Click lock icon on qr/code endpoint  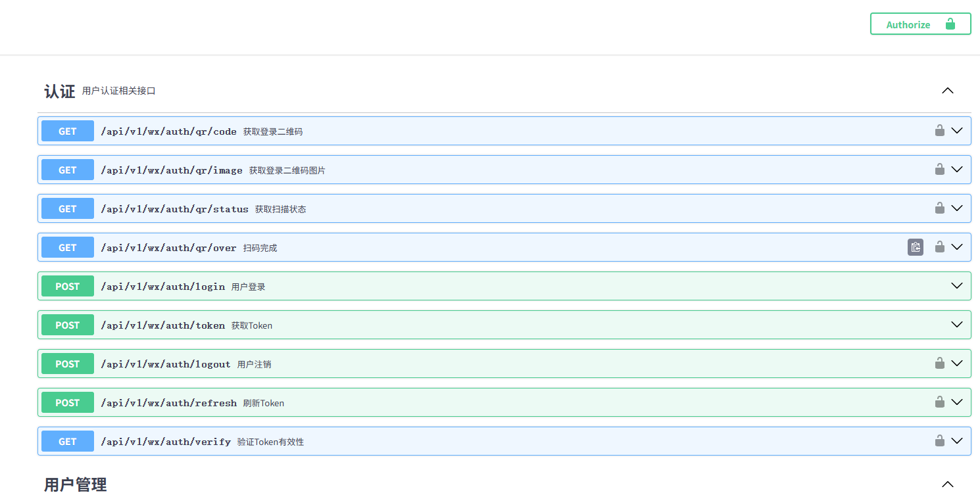coord(940,130)
